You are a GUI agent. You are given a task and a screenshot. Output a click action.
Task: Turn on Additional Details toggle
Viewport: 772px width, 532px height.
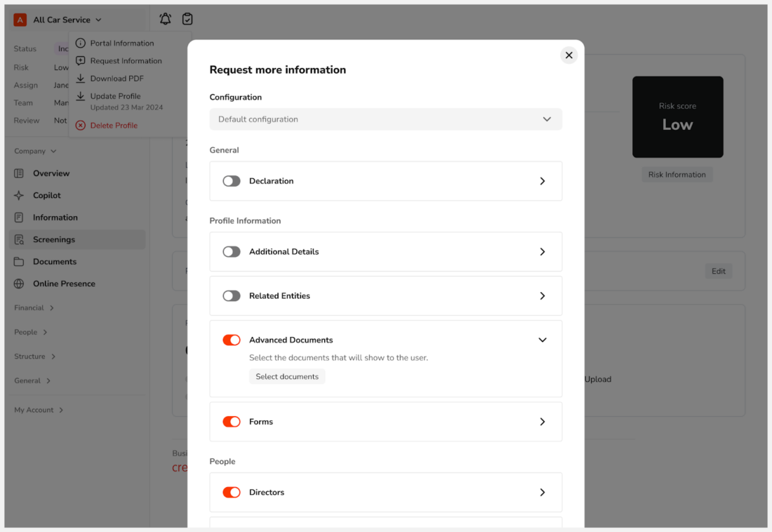point(232,252)
